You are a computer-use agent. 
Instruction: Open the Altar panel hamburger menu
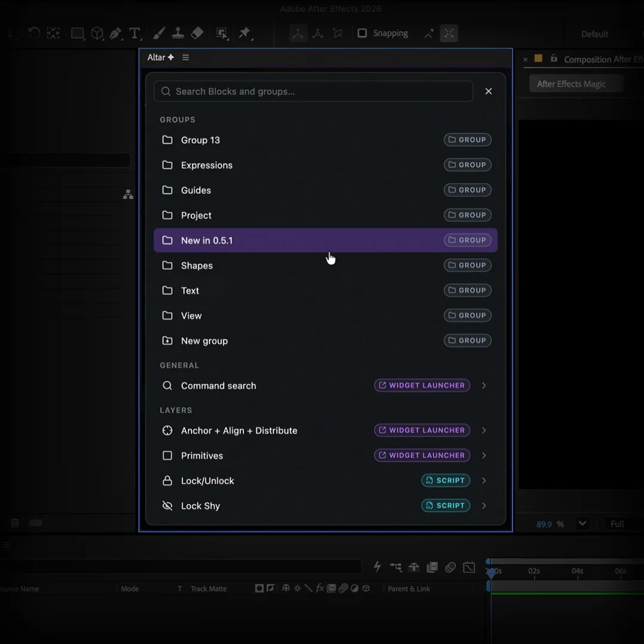click(185, 57)
